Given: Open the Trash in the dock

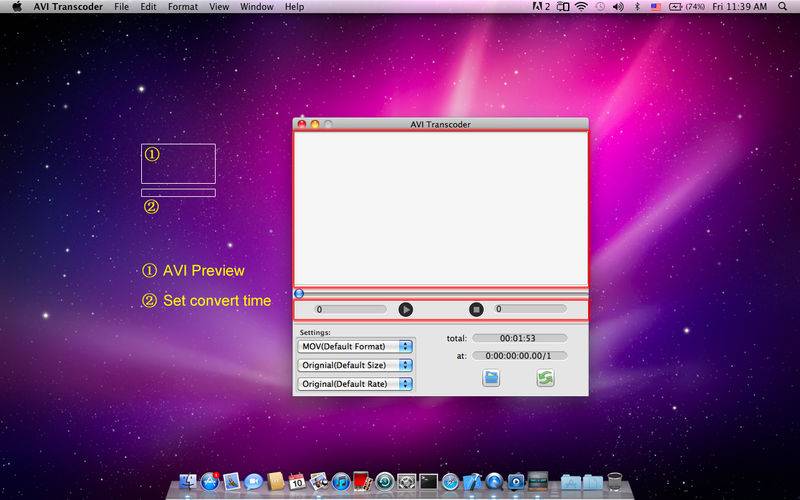Looking at the screenshot, I should [615, 481].
